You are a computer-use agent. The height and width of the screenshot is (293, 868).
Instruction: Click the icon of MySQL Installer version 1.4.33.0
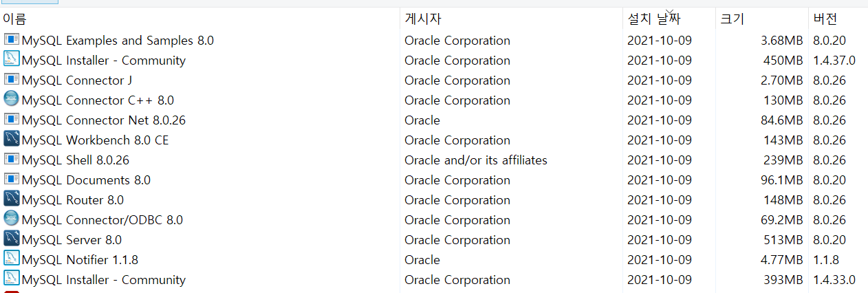click(12, 279)
